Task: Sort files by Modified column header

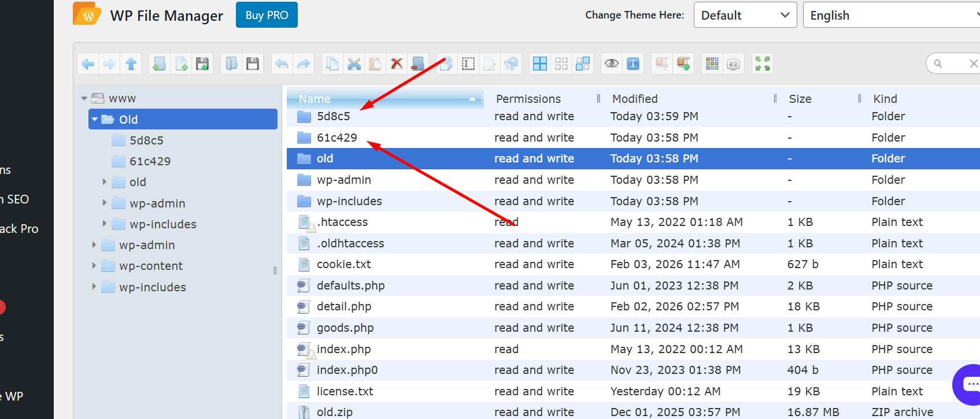Action: pyautogui.click(x=635, y=99)
